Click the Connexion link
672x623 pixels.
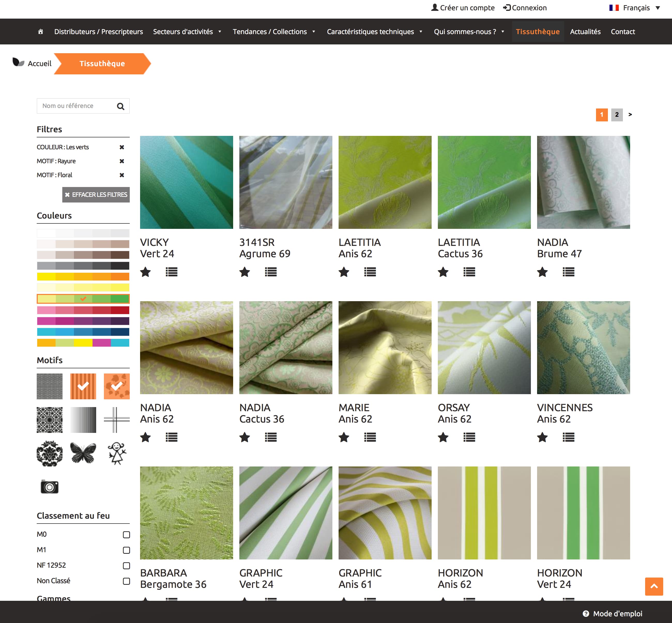pyautogui.click(x=525, y=8)
